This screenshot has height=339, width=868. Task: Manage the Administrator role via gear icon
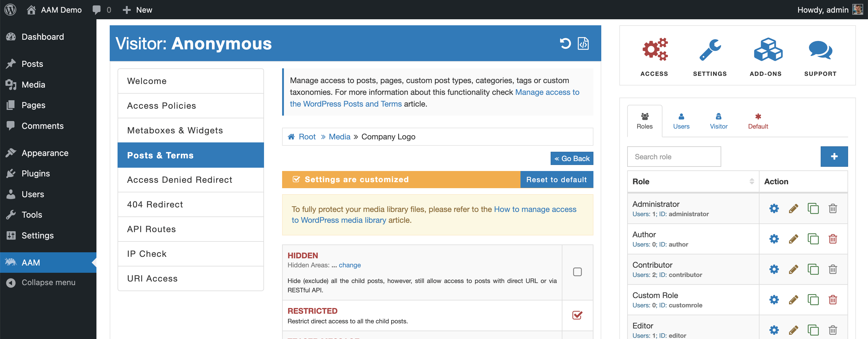point(774,208)
